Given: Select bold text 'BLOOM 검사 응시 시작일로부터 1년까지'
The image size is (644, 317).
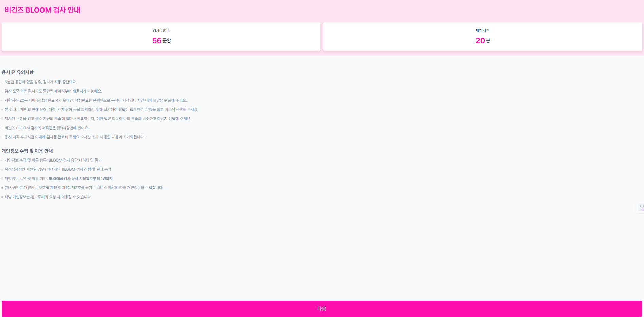Looking at the screenshot, I should [81, 179].
